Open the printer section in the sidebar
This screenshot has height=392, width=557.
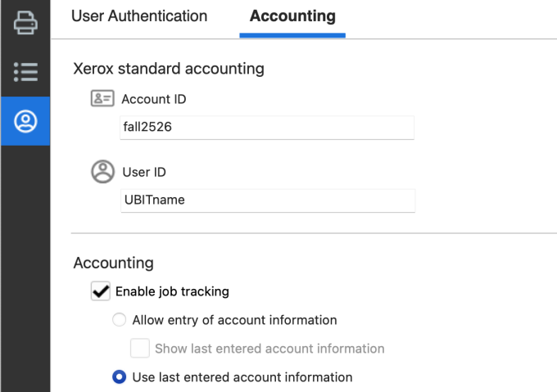click(25, 24)
